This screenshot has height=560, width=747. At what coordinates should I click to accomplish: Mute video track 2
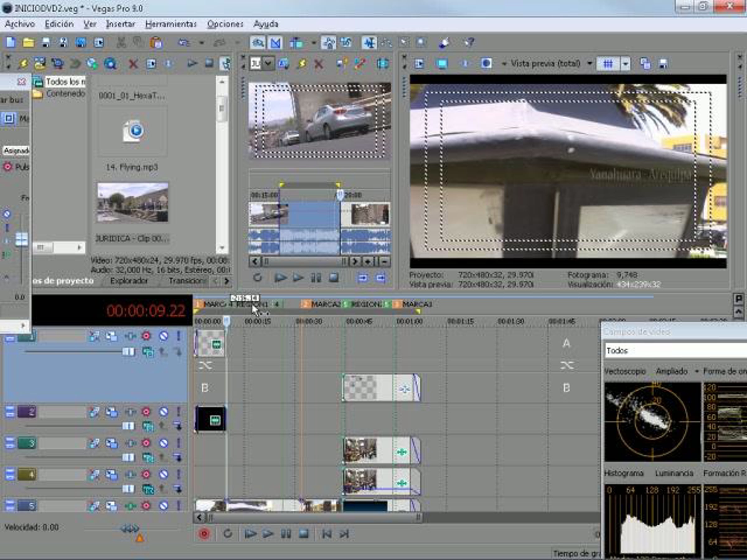point(163,412)
